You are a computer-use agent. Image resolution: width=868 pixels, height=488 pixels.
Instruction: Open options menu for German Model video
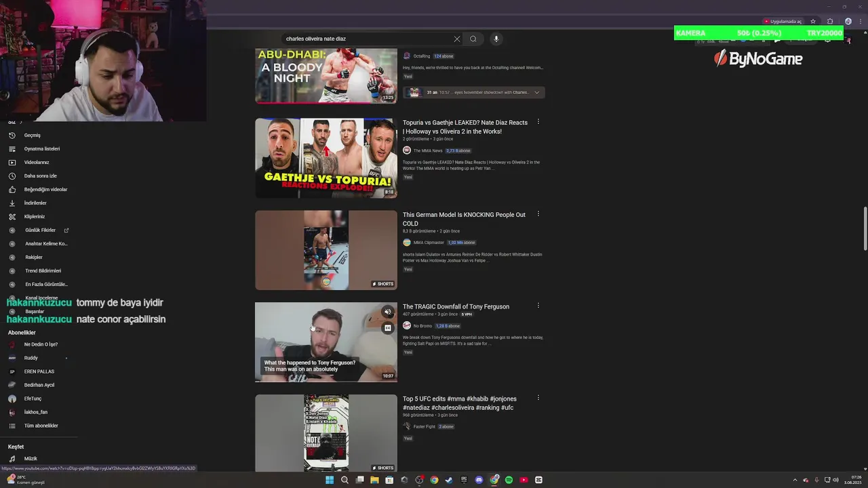tap(538, 214)
